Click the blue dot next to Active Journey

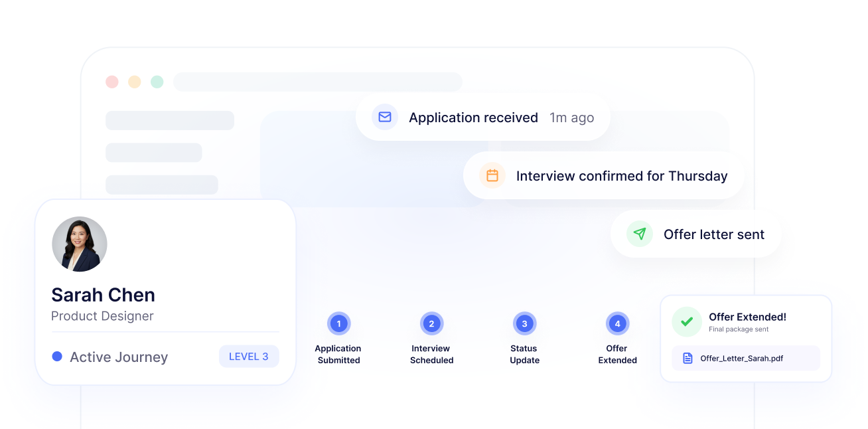pos(57,357)
